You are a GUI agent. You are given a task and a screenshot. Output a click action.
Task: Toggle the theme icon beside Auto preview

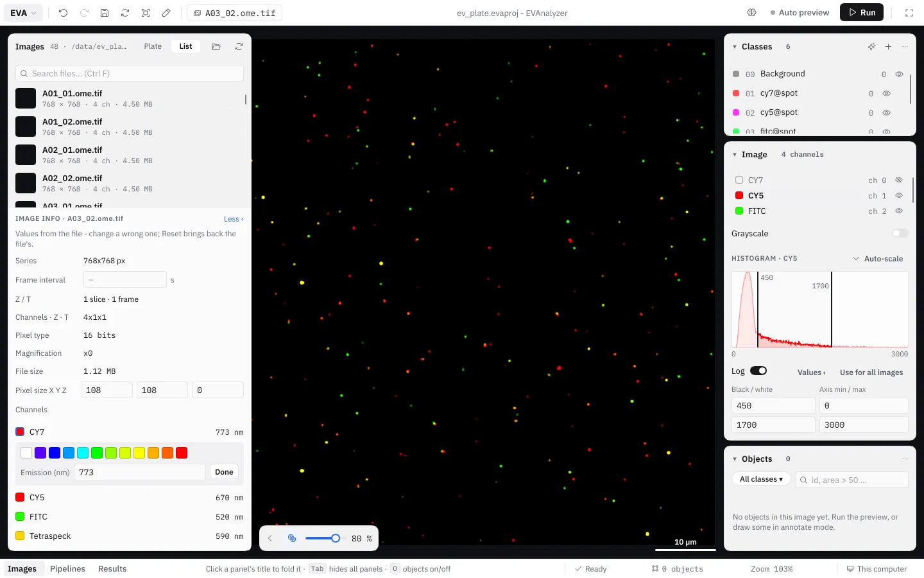(752, 13)
